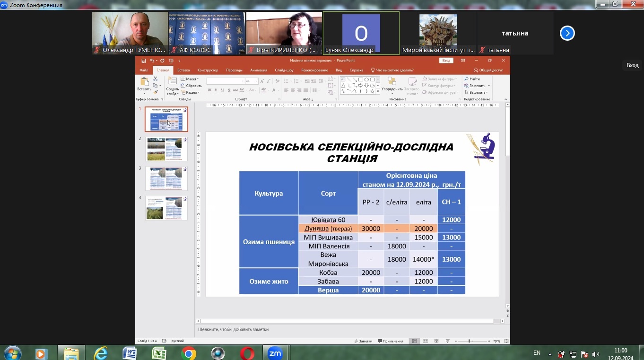Switch to the Переходы ribbon tab
Image resolution: width=644 pixels, height=360 pixels.
(234, 70)
